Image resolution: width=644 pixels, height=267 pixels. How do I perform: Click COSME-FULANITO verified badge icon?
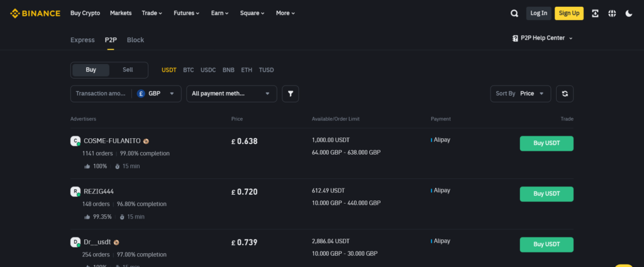tap(146, 141)
